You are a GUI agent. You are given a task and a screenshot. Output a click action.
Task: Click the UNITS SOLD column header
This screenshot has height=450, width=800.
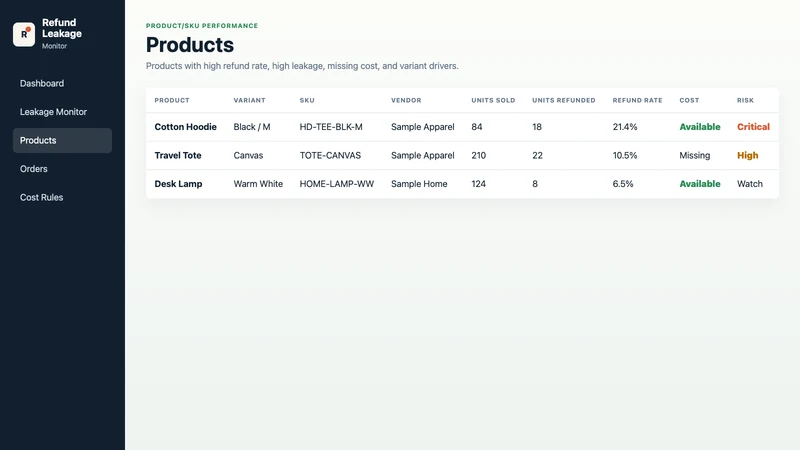tap(493, 101)
